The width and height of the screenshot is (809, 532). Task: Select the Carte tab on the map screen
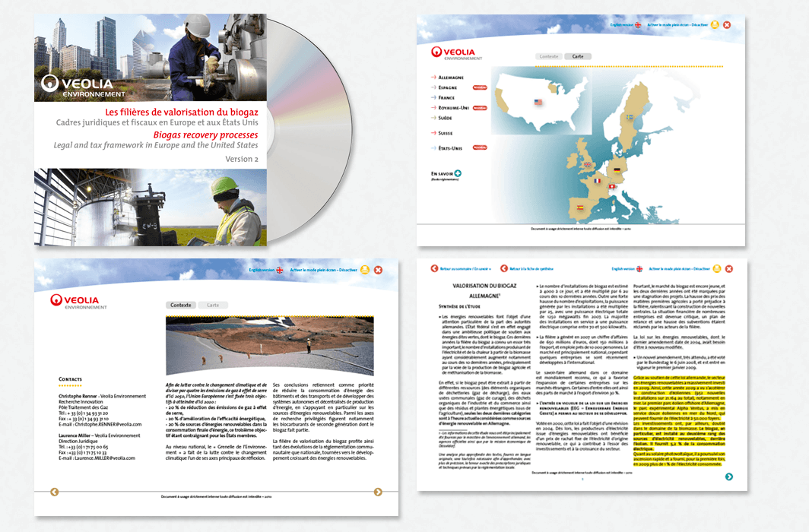click(578, 57)
